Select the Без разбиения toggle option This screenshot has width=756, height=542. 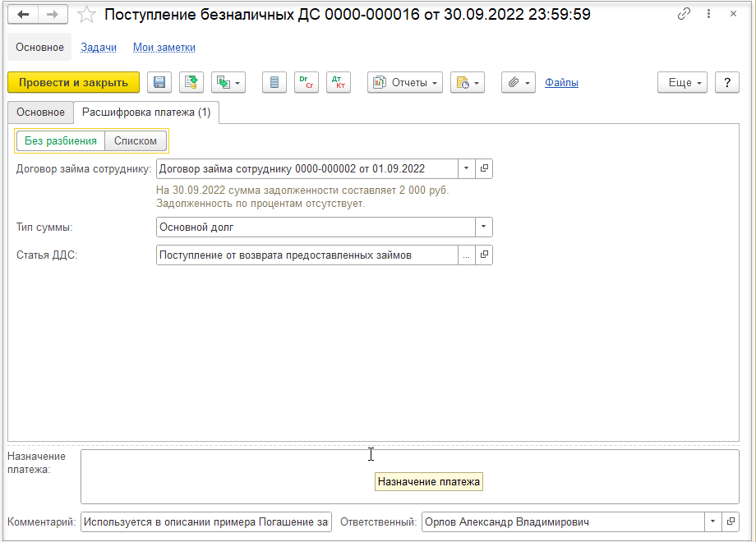[x=61, y=141]
